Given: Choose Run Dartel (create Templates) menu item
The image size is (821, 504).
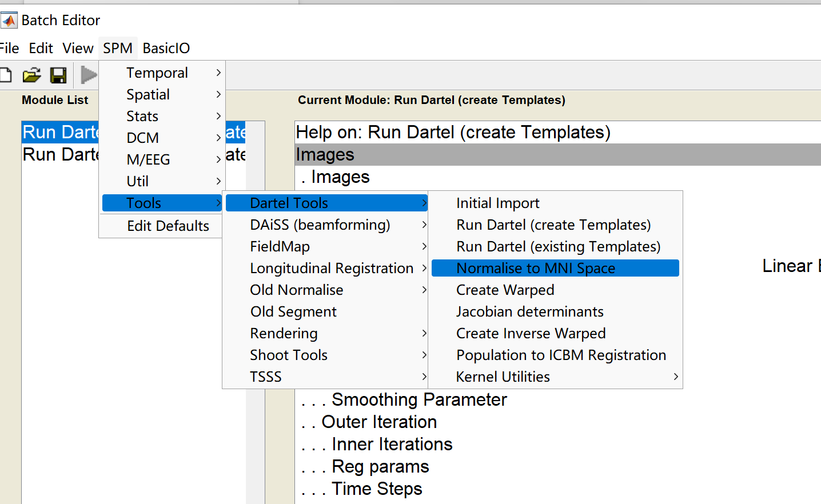Looking at the screenshot, I should pyautogui.click(x=555, y=225).
